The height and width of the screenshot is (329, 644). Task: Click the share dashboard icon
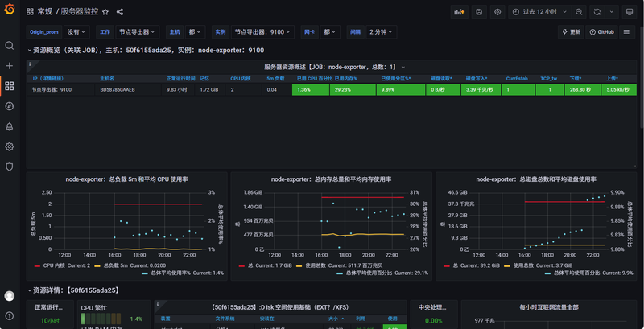(x=120, y=12)
